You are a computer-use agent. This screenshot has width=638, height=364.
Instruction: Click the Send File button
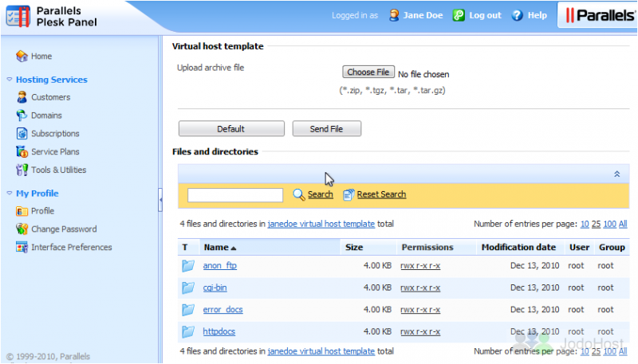[326, 129]
